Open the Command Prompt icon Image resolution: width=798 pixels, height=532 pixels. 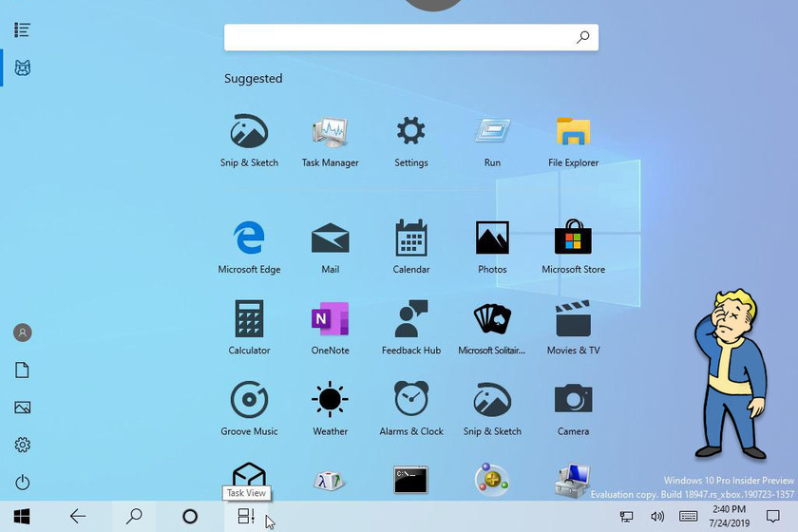[410, 480]
